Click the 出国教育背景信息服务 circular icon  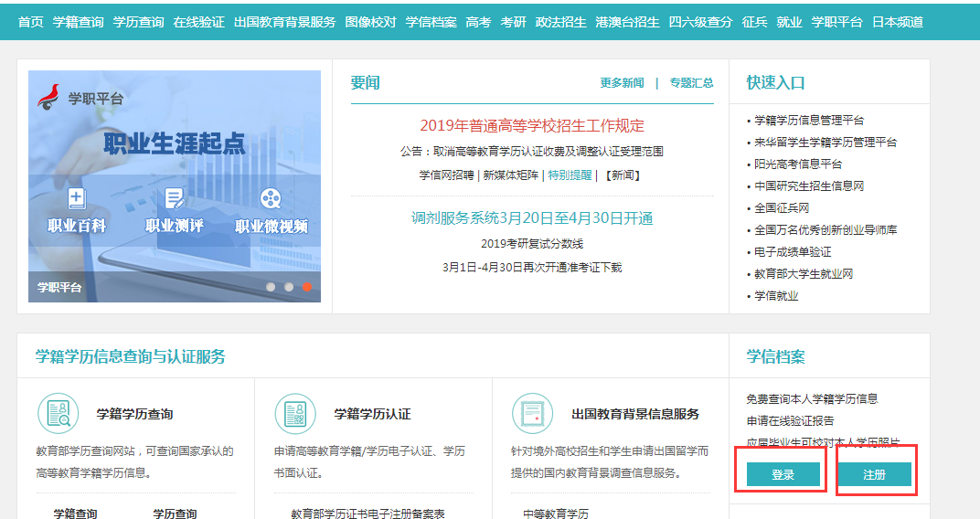coord(532,413)
